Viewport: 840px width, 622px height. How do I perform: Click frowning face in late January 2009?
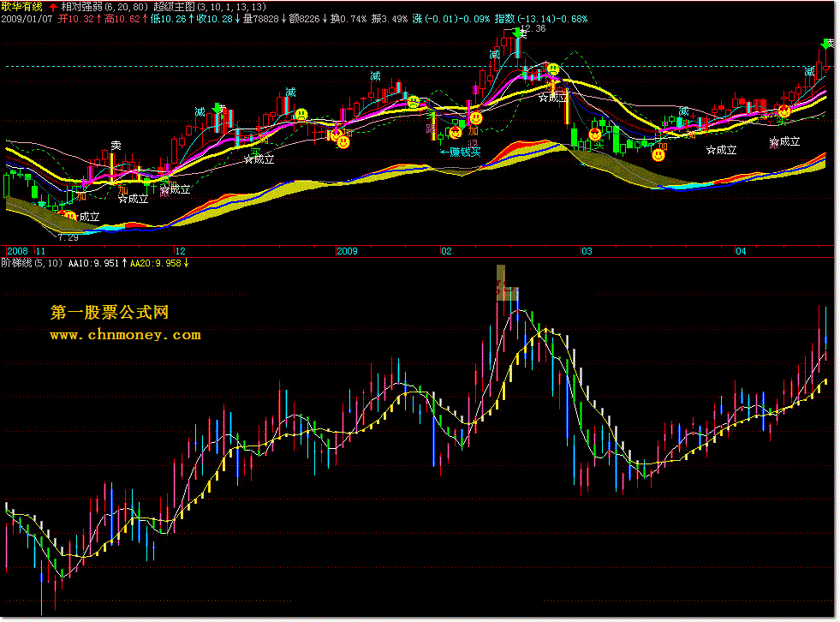(413, 102)
